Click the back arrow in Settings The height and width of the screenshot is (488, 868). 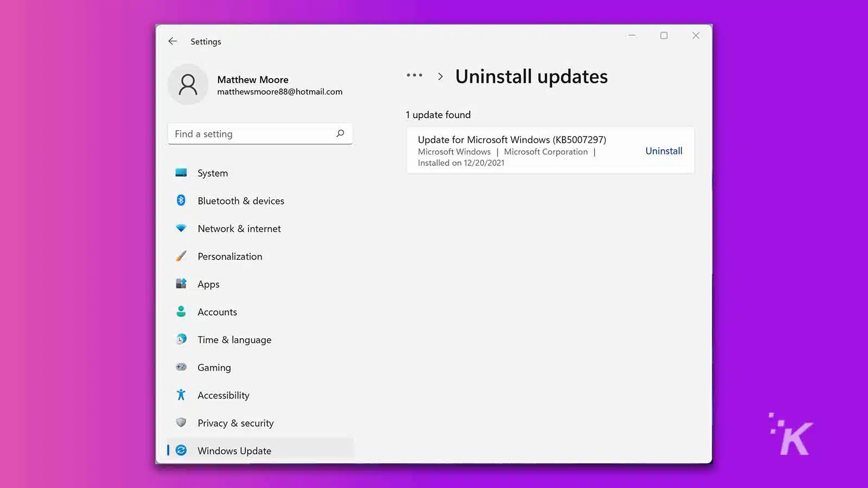[x=173, y=41]
